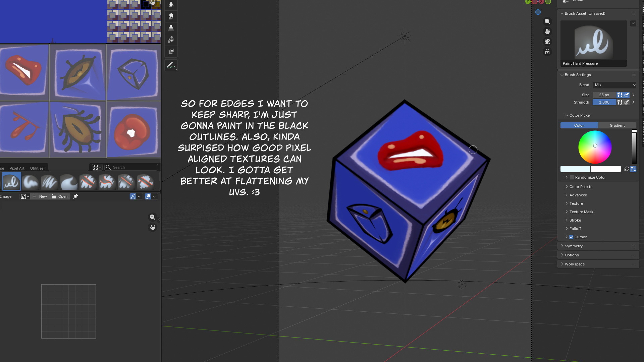This screenshot has height=362, width=644.
Task: Expand the Advanced subpanel
Action: [578, 195]
